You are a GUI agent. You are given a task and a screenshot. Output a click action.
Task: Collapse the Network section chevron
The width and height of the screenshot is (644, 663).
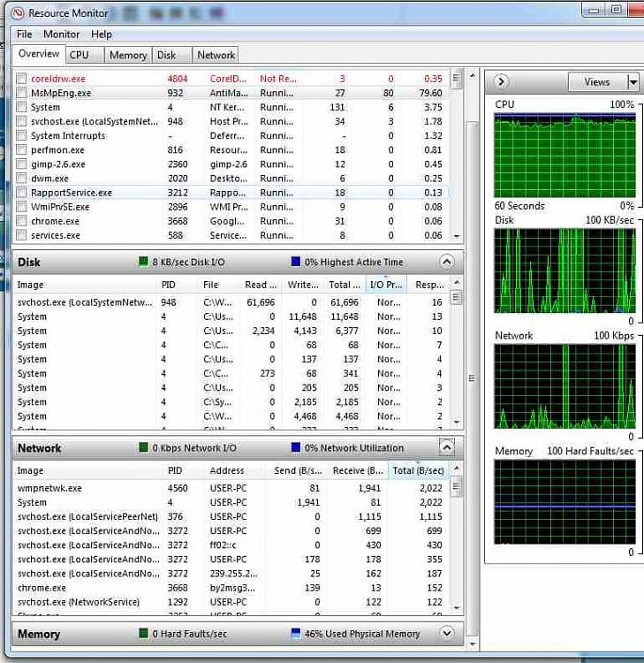(447, 447)
